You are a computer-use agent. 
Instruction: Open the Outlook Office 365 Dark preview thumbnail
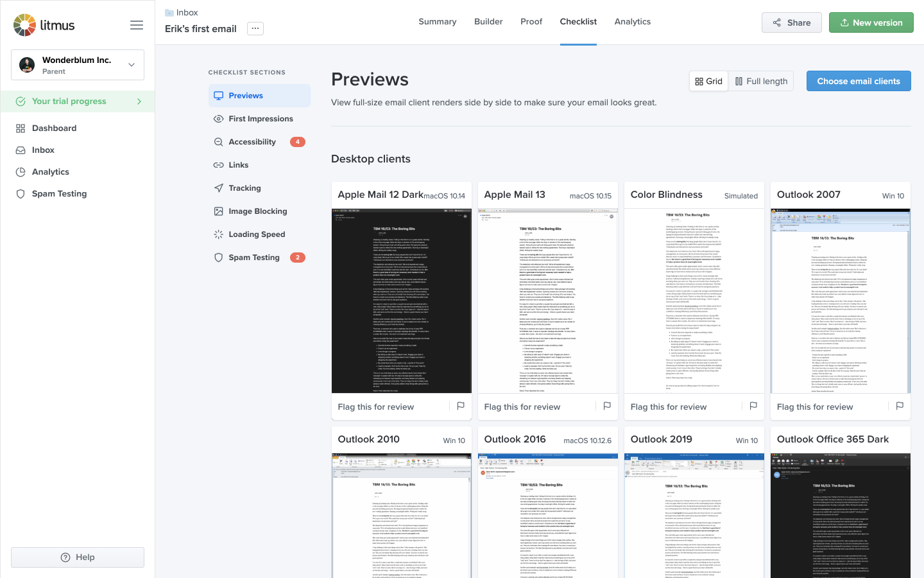[841, 516]
